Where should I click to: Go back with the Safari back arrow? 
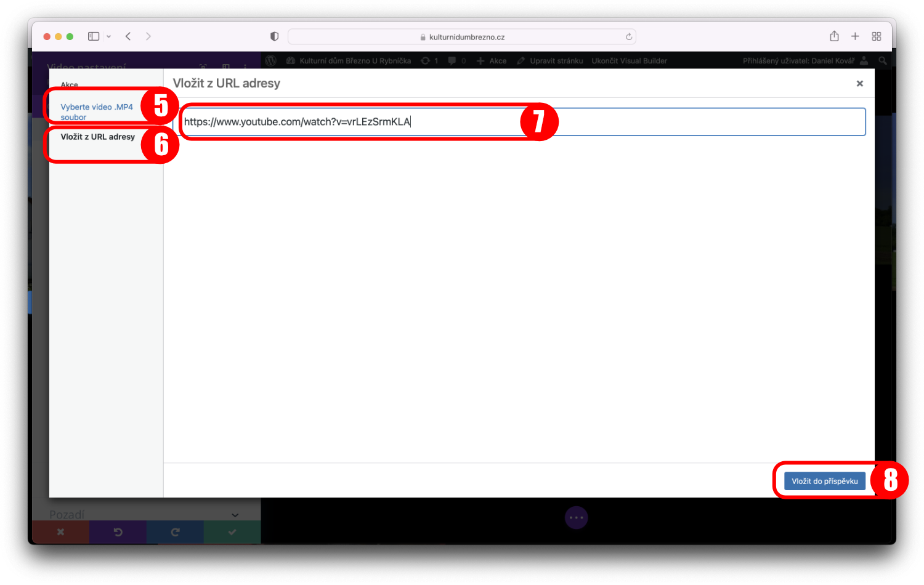pyautogui.click(x=128, y=36)
